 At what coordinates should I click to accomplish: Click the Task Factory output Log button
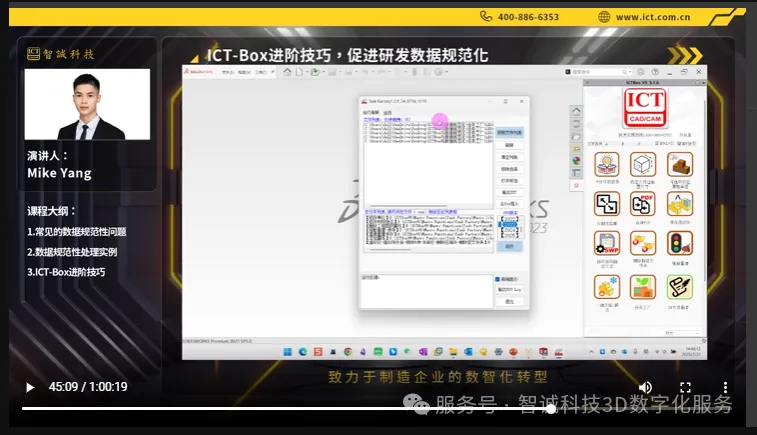509,289
